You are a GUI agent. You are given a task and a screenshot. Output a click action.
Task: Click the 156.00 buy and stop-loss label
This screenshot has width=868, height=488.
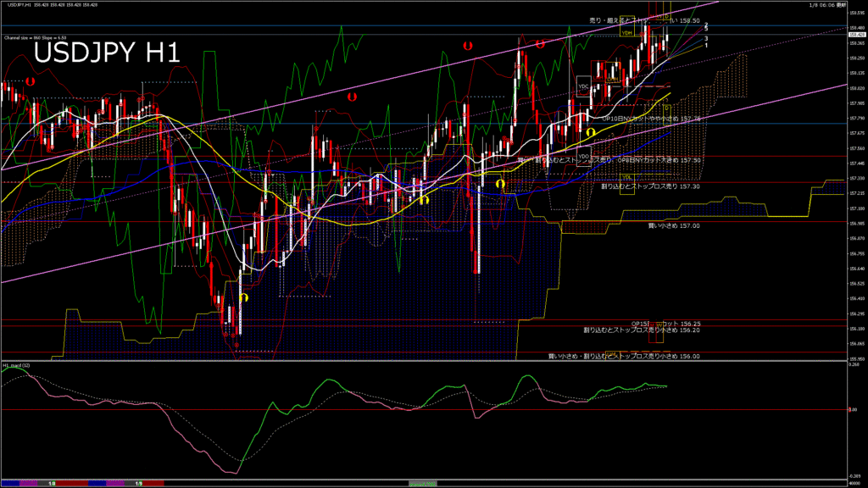click(x=624, y=357)
